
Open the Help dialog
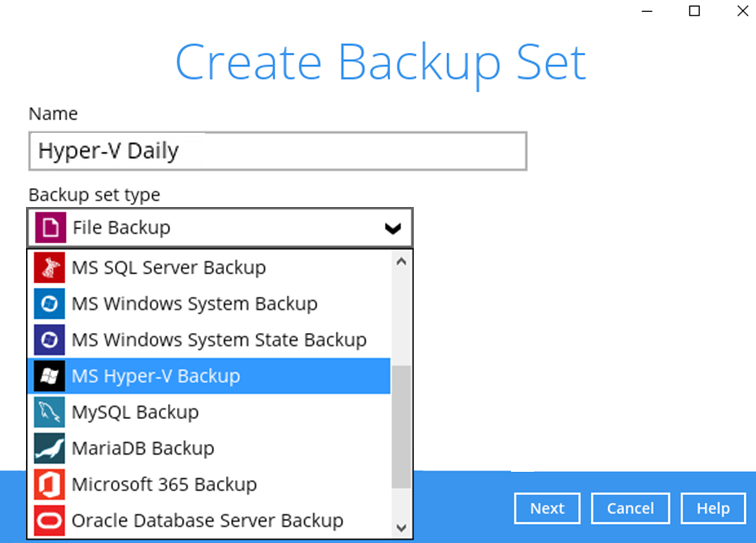(713, 508)
